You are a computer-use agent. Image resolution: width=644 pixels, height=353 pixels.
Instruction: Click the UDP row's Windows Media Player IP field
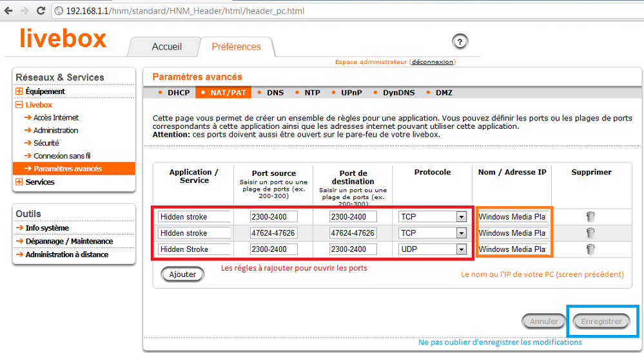(513, 249)
